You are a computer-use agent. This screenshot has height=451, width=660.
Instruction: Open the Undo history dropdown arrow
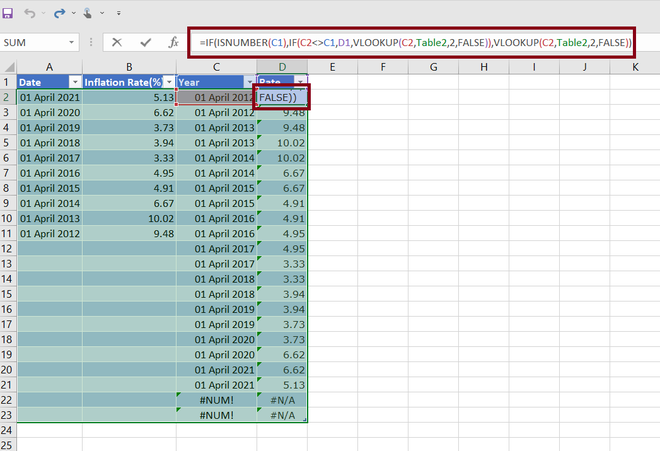coord(43,13)
